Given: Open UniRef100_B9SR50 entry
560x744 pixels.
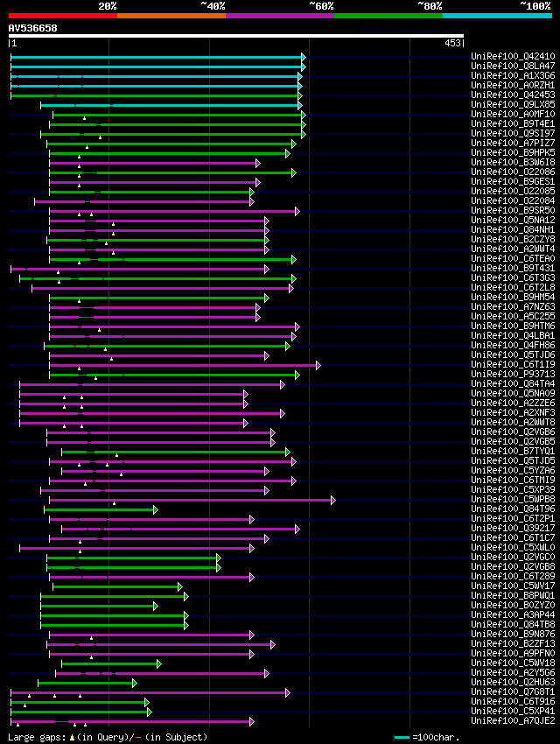Looking at the screenshot, I should coord(513,210).
